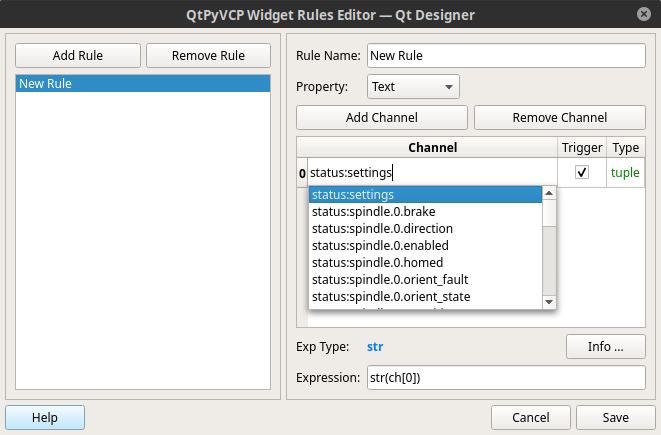Edit the Expression field str(ch[0])
The image size is (661, 435).
[506, 378]
